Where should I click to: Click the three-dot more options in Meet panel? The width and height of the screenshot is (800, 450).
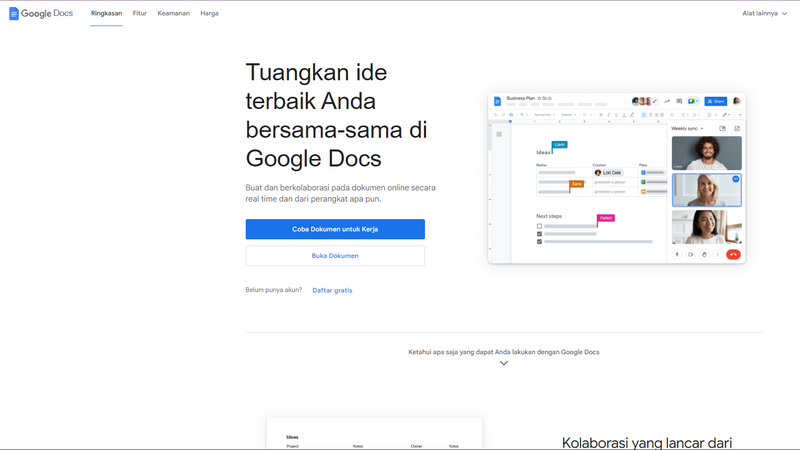(x=717, y=254)
